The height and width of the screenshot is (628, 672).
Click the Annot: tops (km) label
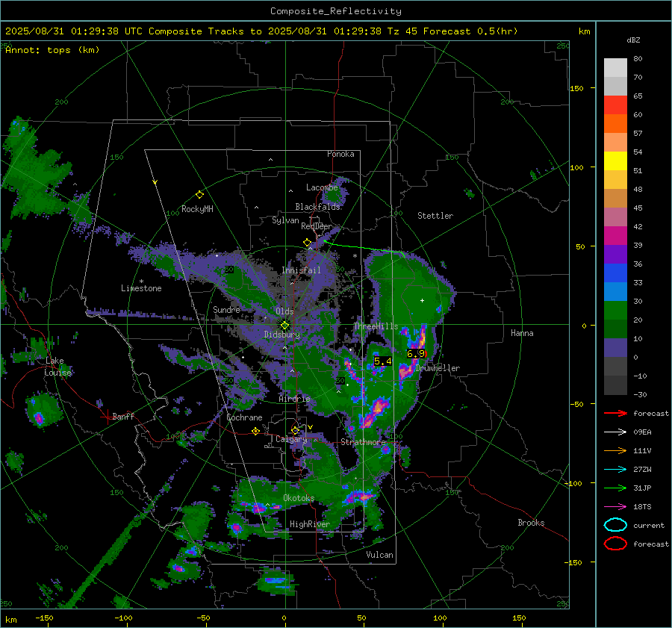52,50
